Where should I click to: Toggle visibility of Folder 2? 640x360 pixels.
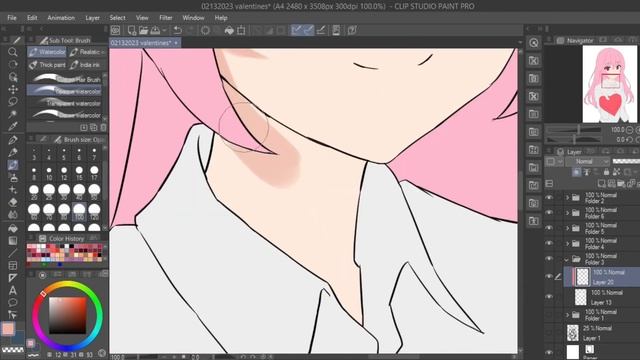point(549,198)
